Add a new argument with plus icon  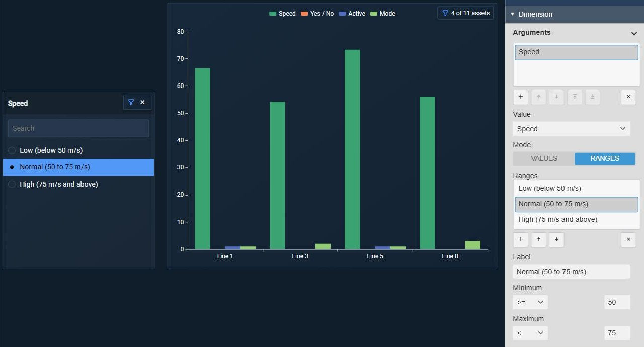click(x=521, y=97)
